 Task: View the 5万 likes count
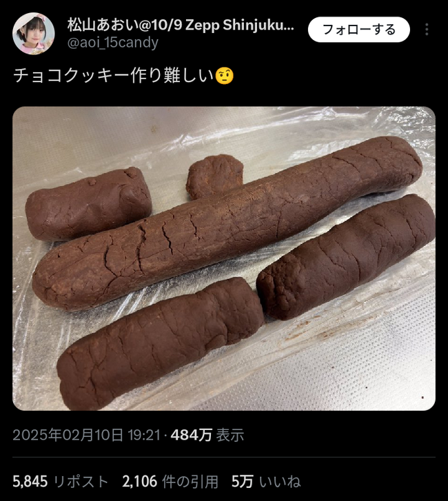tap(242, 482)
